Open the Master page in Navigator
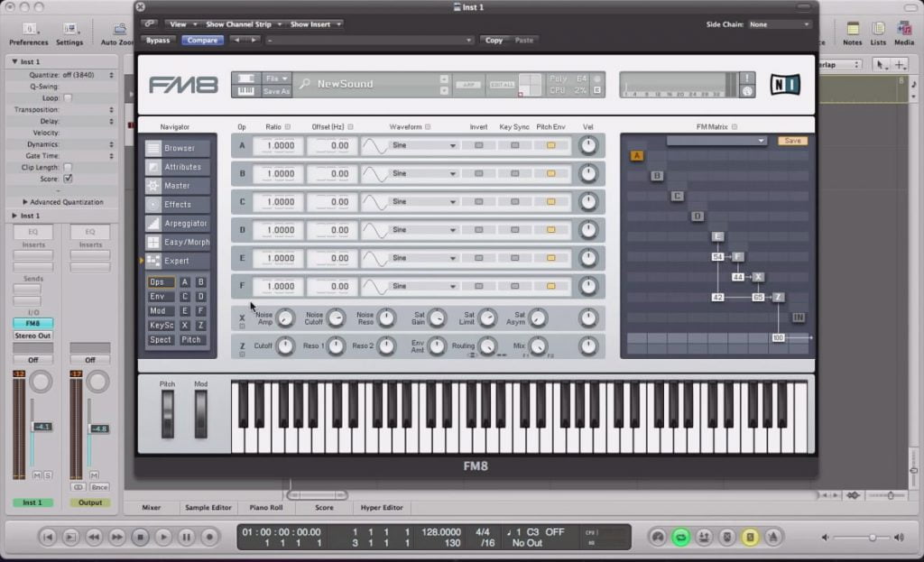The height and width of the screenshot is (562, 924). (x=178, y=186)
